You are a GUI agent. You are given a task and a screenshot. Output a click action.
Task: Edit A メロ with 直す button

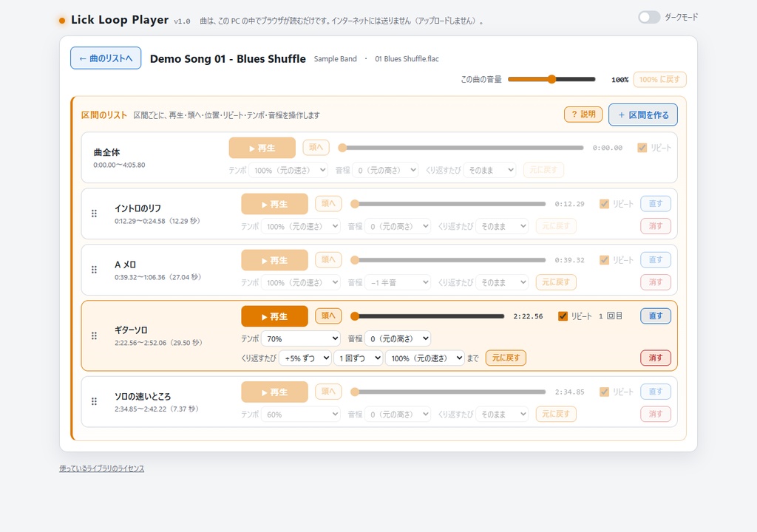(656, 260)
